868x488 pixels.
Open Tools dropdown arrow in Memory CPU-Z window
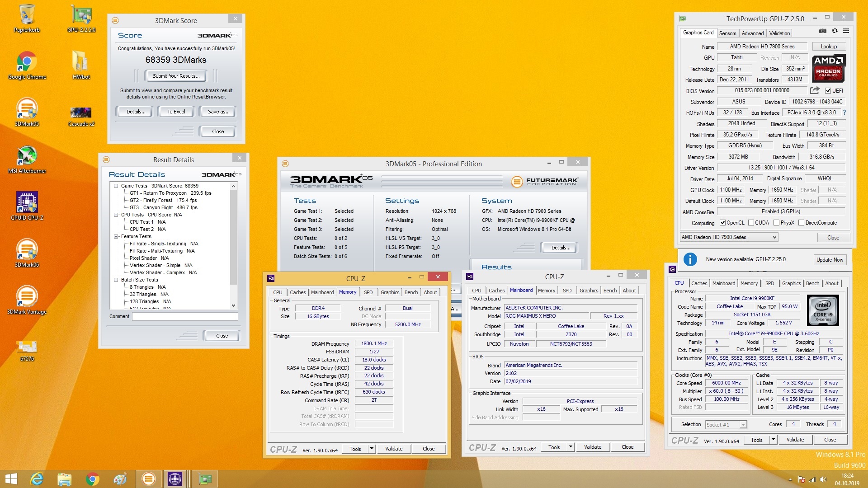point(372,449)
